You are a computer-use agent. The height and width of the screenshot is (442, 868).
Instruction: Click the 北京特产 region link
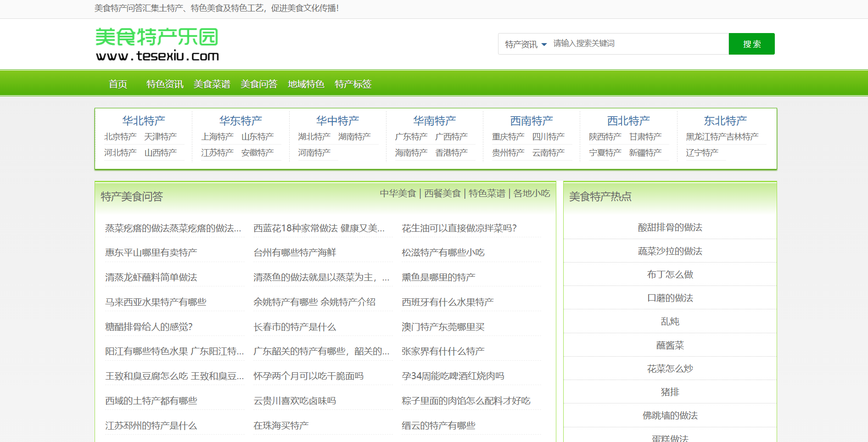click(120, 137)
